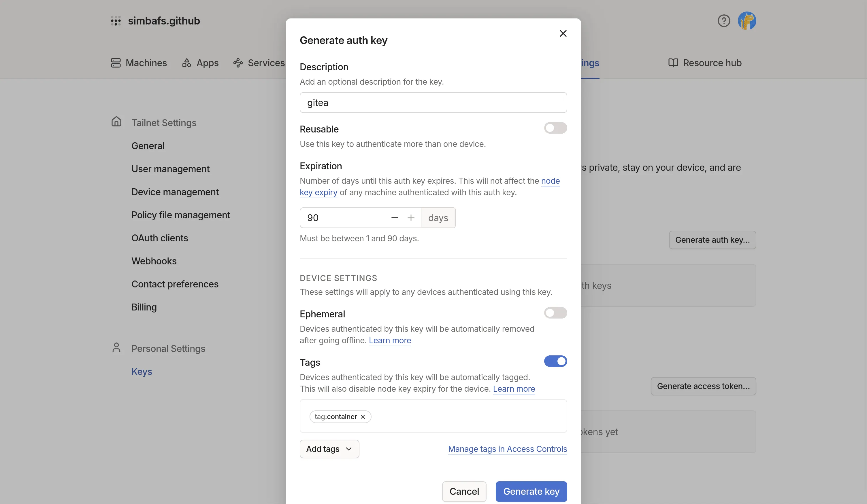The height and width of the screenshot is (504, 867).
Task: Click the Generate key button
Action: [x=531, y=491]
